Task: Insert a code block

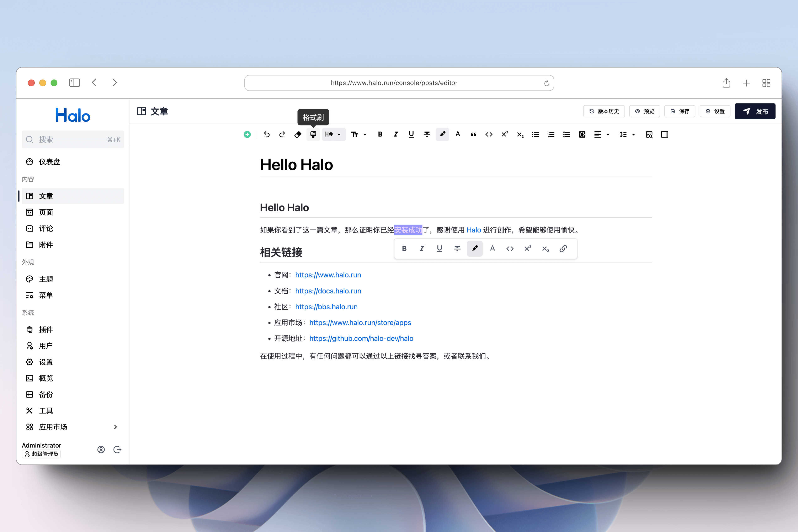Action: (x=582, y=134)
